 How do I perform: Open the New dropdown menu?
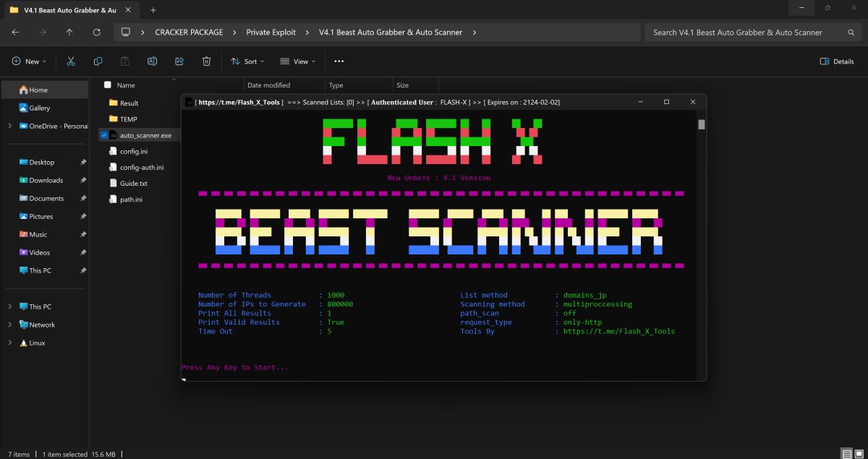point(29,61)
